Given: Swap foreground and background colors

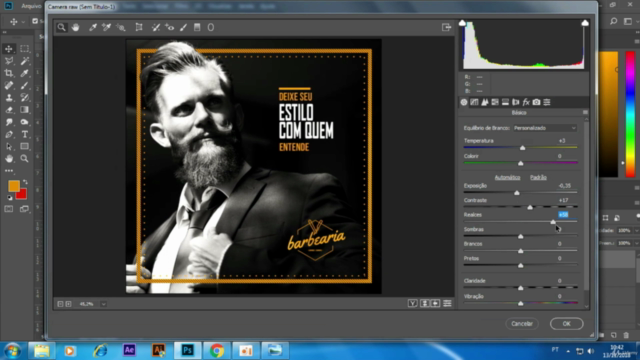Looking at the screenshot, I should (x=25, y=182).
